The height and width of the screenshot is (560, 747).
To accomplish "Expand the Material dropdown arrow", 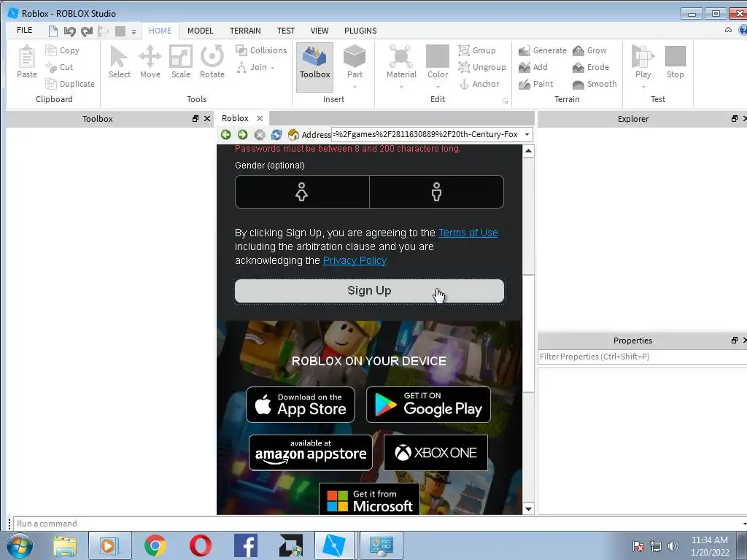I will [401, 87].
